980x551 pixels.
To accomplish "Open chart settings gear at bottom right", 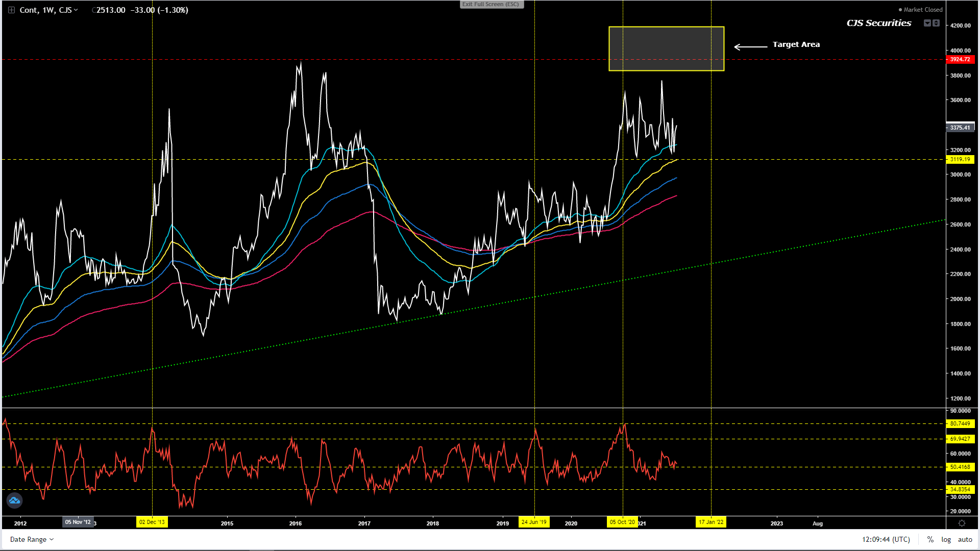I will (x=962, y=523).
